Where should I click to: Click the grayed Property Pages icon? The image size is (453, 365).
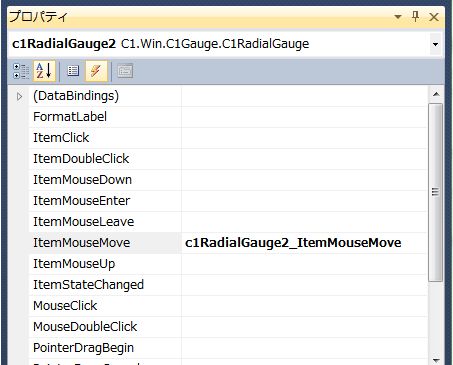pyautogui.click(x=125, y=71)
